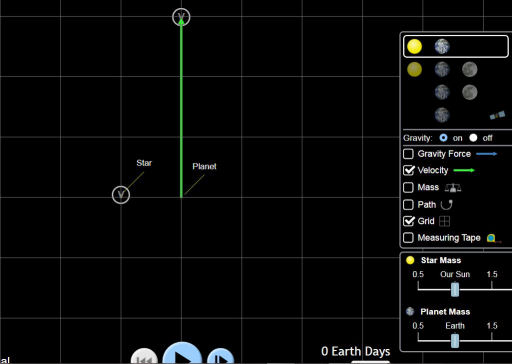The width and height of the screenshot is (512, 364).
Task: Show the Measuring Tape
Action: (x=408, y=238)
